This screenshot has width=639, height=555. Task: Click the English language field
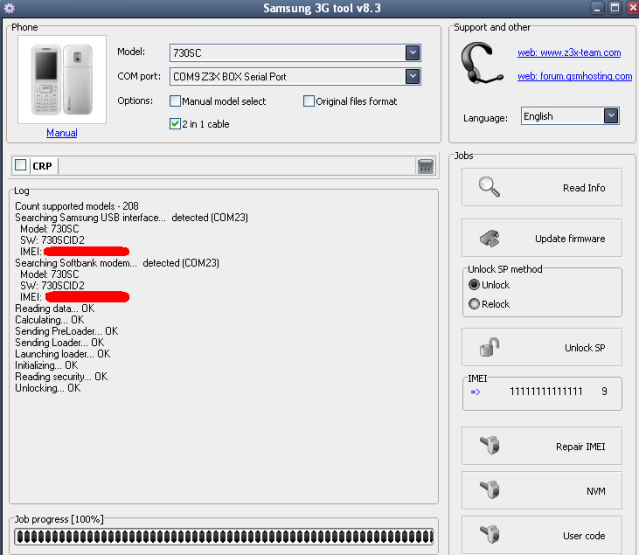[x=570, y=116]
